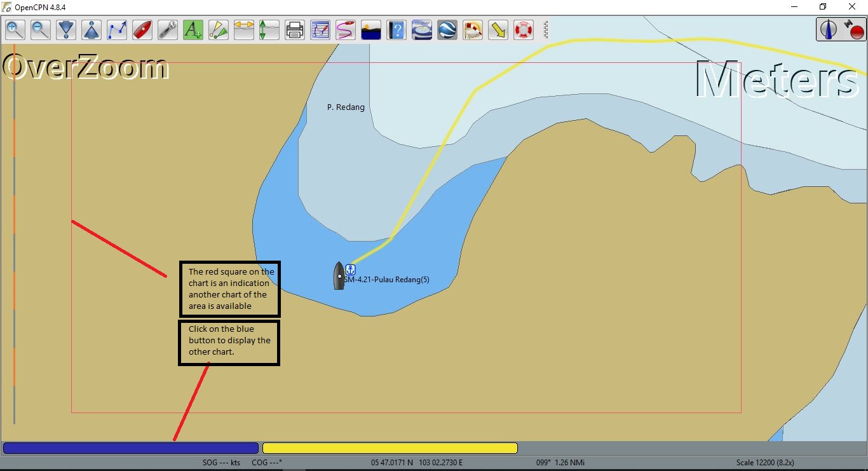Activate the Create Route tool

coord(116,29)
